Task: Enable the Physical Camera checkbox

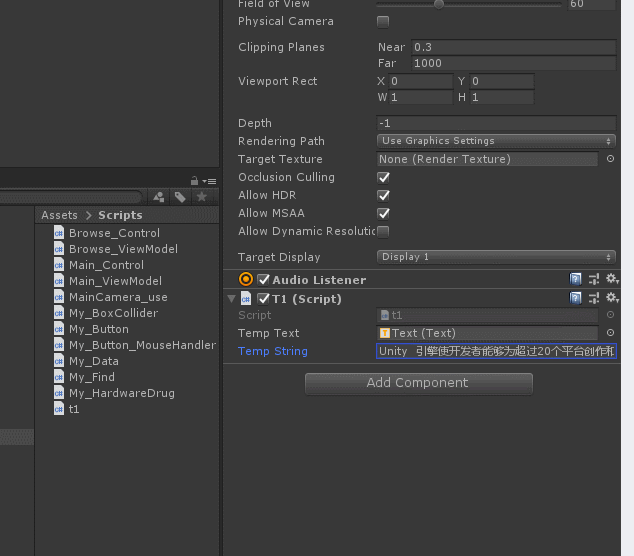Action: (383, 21)
